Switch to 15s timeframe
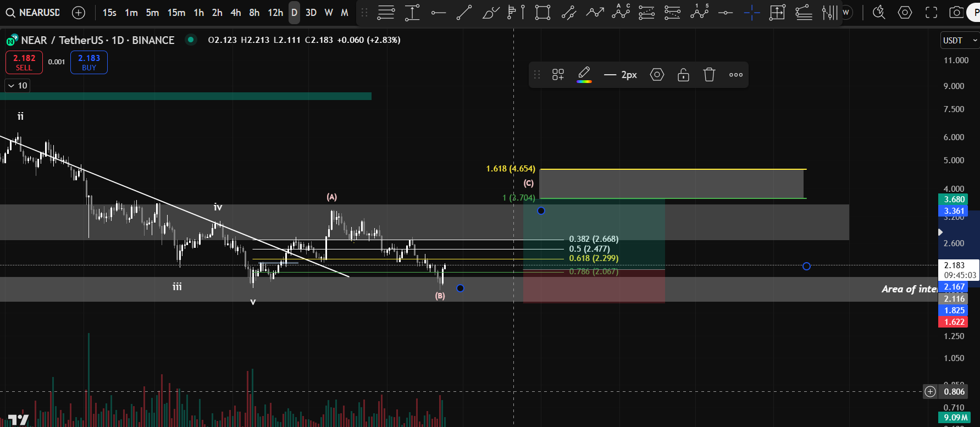Image resolution: width=980 pixels, height=427 pixels. 109,12
